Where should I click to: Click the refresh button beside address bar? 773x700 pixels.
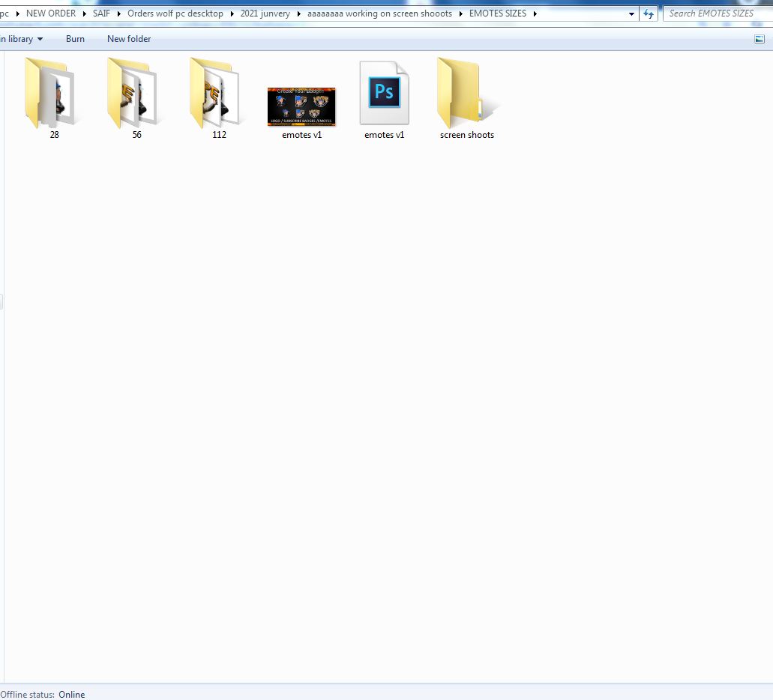649,13
